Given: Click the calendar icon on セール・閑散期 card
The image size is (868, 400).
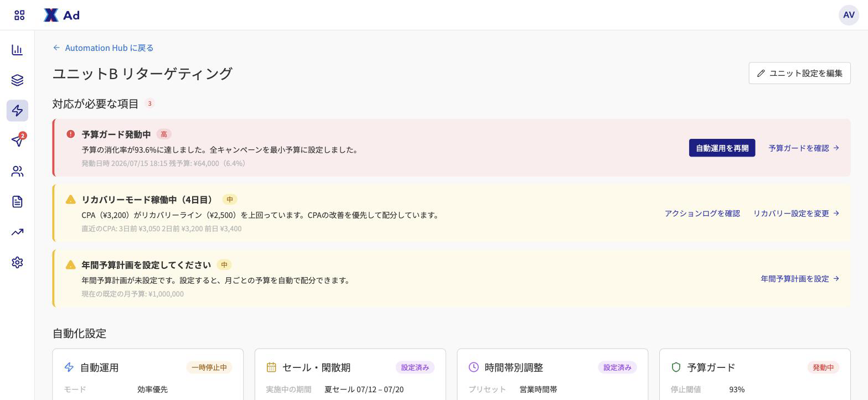Looking at the screenshot, I should (271, 367).
